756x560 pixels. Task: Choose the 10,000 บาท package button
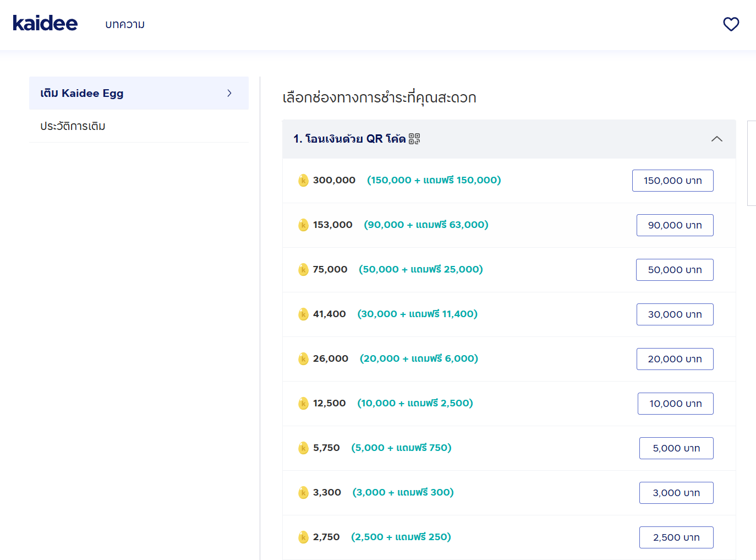pyautogui.click(x=675, y=404)
